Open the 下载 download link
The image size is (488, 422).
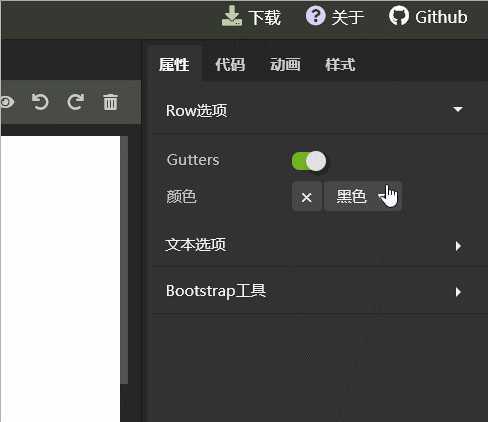(x=265, y=17)
